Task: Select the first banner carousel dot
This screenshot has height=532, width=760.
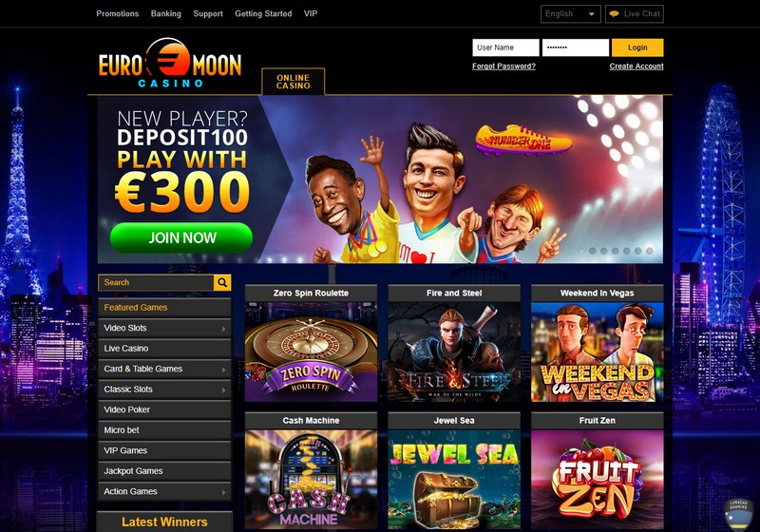Action: [x=580, y=251]
